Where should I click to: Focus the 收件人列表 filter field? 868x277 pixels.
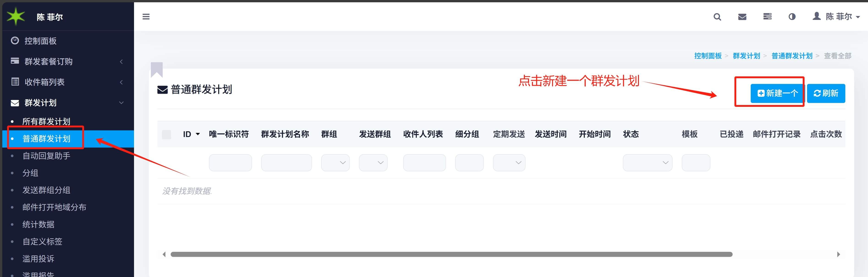click(x=424, y=163)
